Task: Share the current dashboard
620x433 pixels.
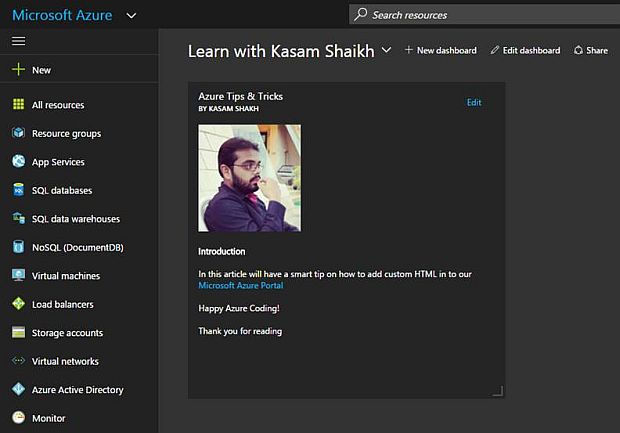Action: pos(591,50)
